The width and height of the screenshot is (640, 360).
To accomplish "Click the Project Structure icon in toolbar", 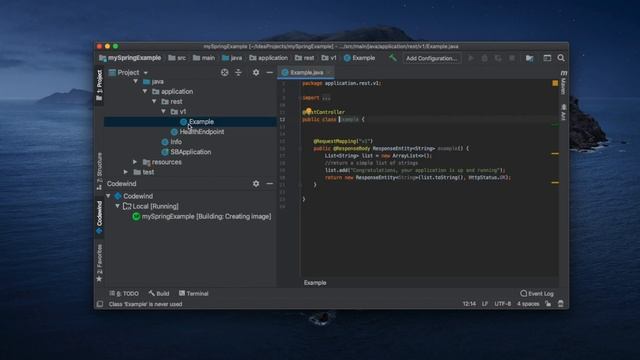I will [x=529, y=58].
